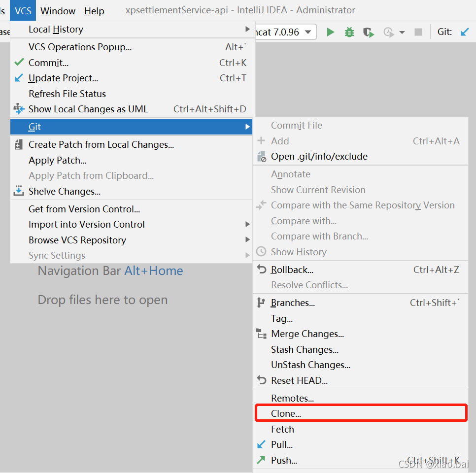Click the Stop square icon

point(418,32)
